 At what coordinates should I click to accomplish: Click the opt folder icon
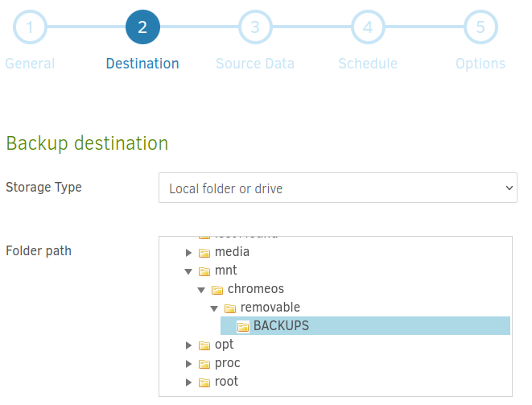pyautogui.click(x=204, y=345)
